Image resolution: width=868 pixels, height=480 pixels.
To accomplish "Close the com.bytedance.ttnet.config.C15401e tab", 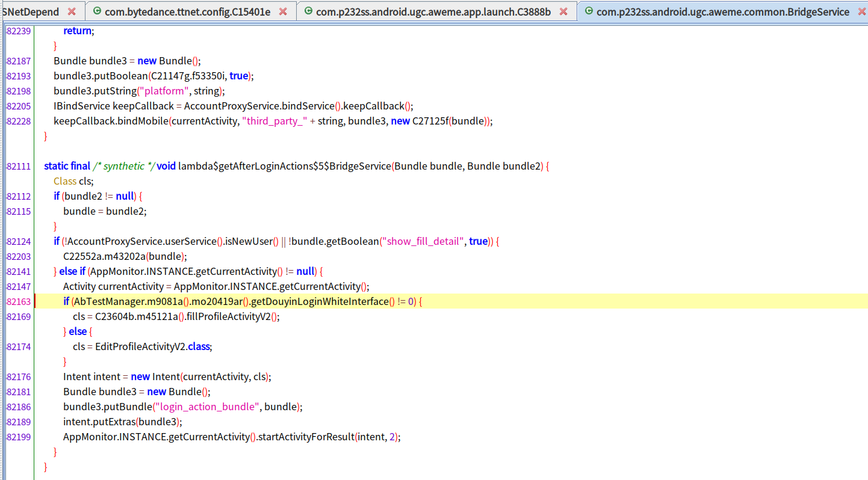I will [x=283, y=11].
